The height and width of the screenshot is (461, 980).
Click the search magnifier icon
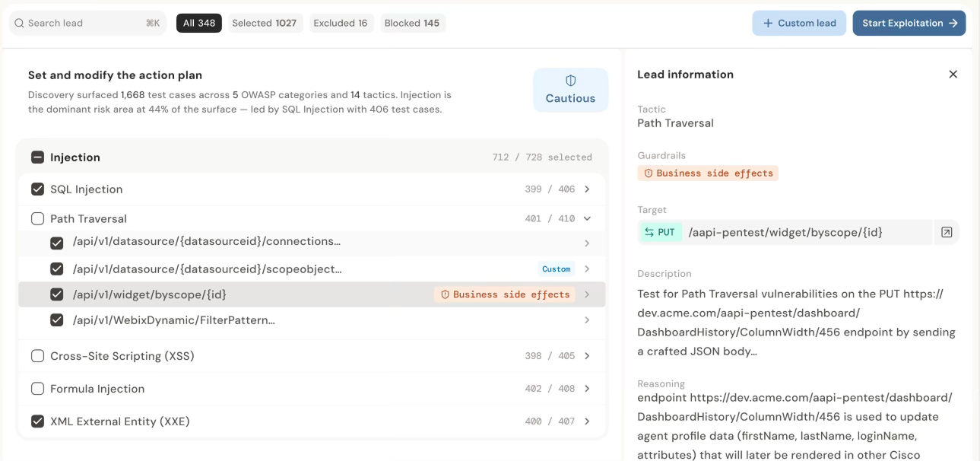pos(20,23)
